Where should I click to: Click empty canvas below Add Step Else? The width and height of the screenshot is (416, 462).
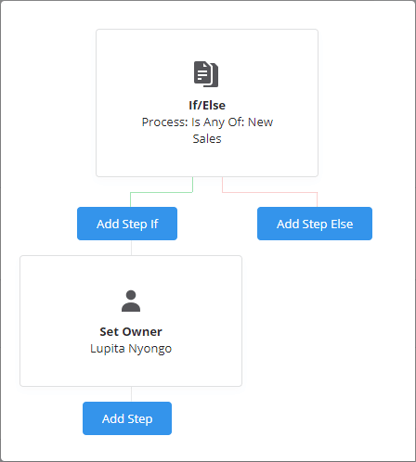point(314,317)
